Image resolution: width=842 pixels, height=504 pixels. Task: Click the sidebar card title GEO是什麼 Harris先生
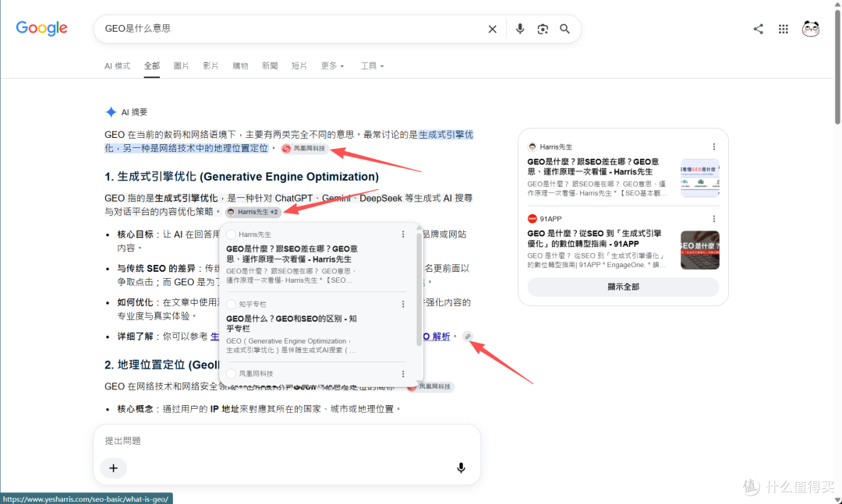pyautogui.click(x=593, y=167)
